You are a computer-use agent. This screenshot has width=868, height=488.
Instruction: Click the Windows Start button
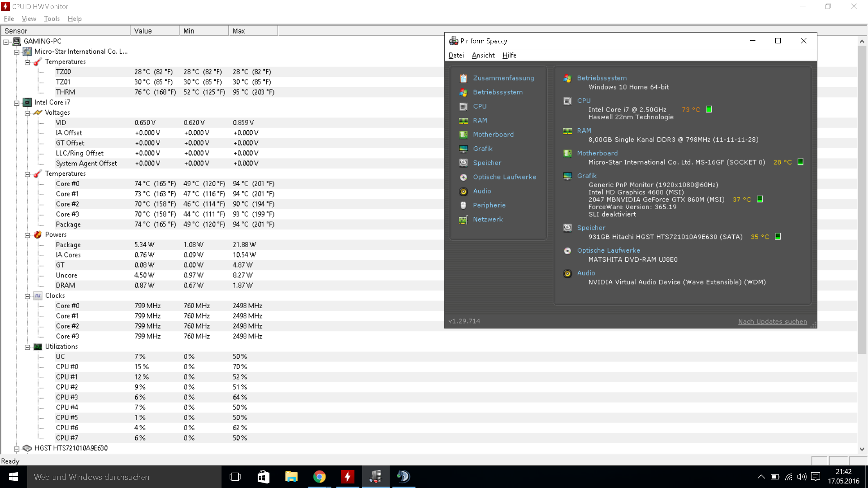pyautogui.click(x=14, y=477)
